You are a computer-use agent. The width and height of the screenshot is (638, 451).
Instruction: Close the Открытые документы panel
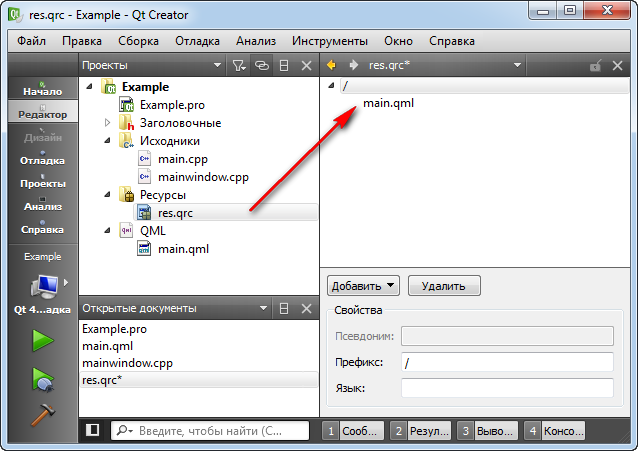(306, 309)
